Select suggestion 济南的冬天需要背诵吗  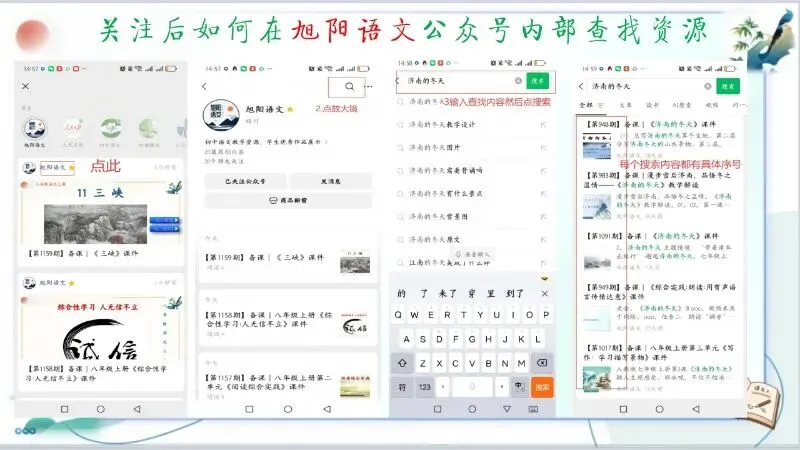tap(445, 170)
